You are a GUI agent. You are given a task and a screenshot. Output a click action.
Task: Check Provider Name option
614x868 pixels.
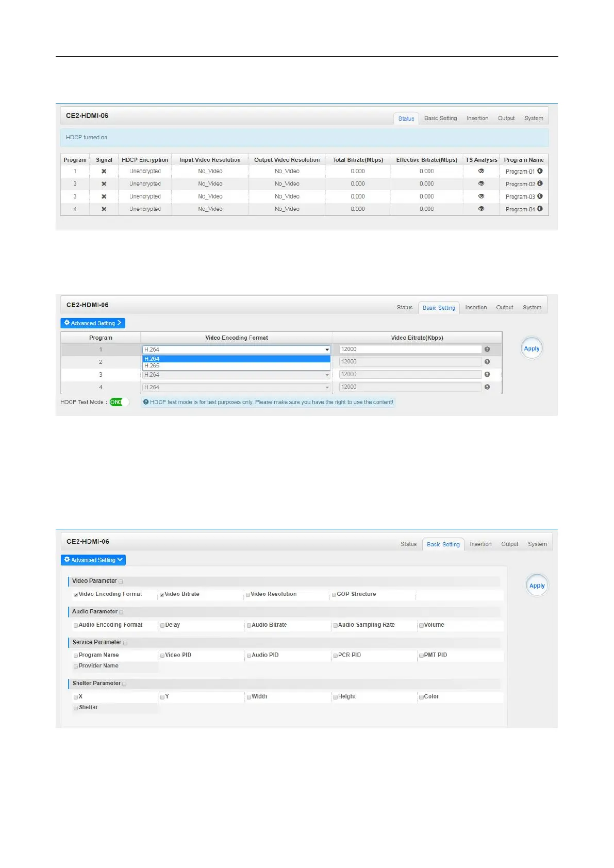pyautogui.click(x=76, y=666)
